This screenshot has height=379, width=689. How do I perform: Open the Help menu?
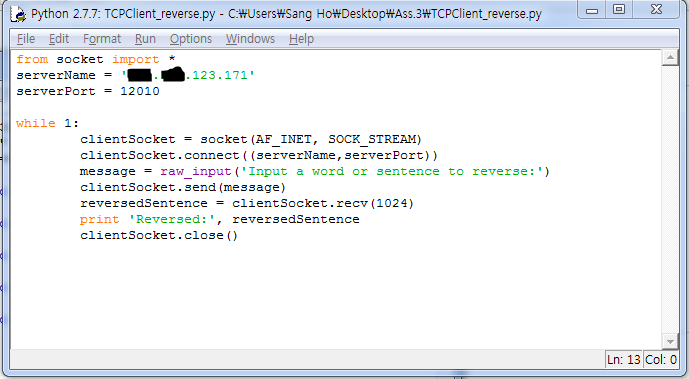[x=301, y=39]
